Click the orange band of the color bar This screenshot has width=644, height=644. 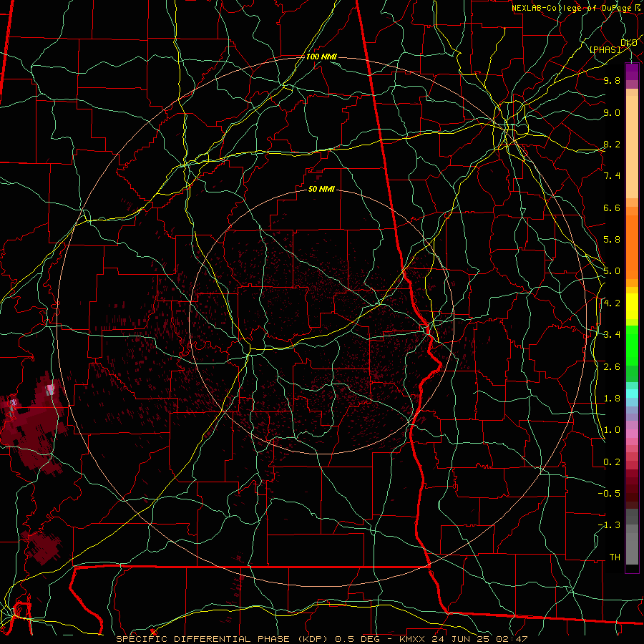click(x=632, y=248)
